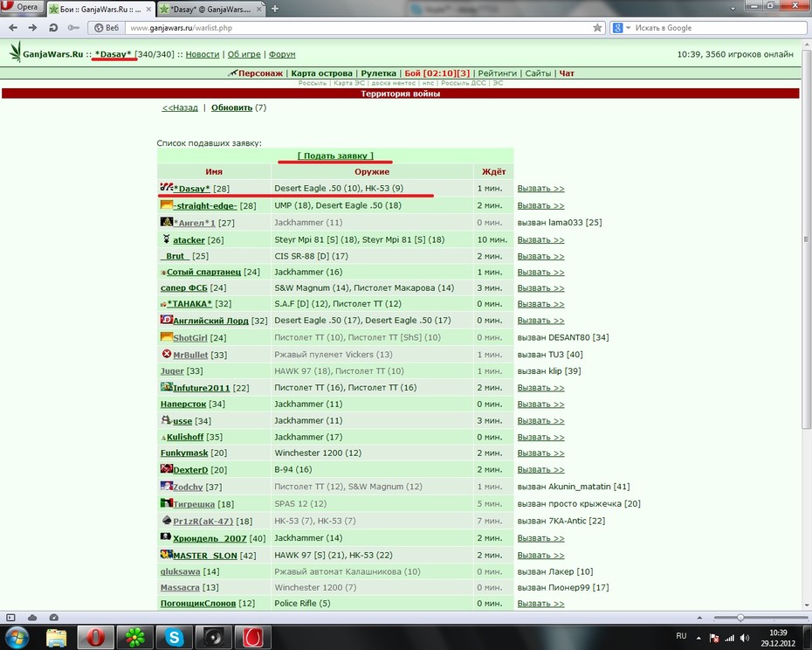The height and width of the screenshot is (650, 812).
Task: Open the Opera menu button
Action: tap(21, 7)
